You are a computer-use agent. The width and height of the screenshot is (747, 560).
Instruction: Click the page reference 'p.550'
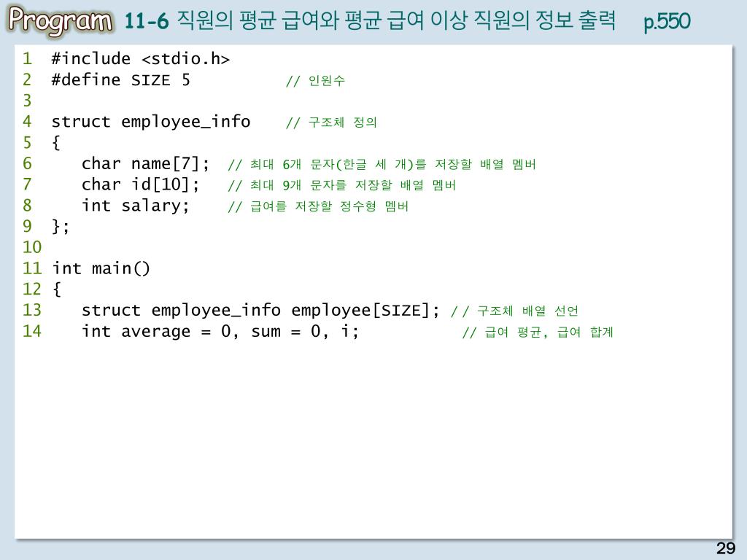[667, 21]
